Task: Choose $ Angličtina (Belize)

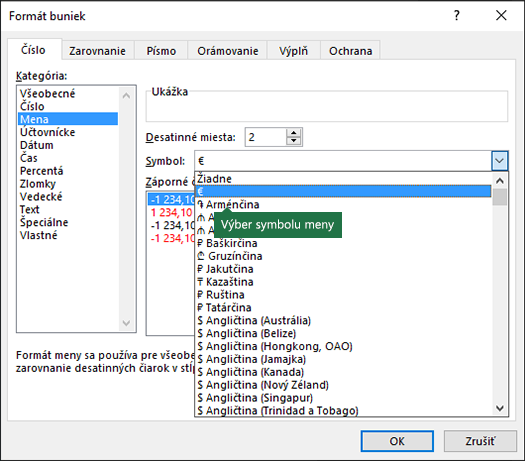Action: (344, 333)
